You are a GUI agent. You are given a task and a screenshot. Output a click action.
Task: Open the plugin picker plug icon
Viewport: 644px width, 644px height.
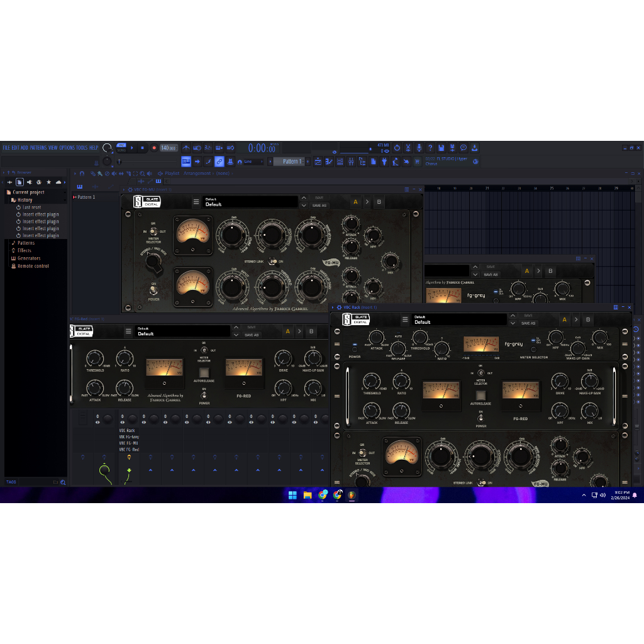coord(384,162)
